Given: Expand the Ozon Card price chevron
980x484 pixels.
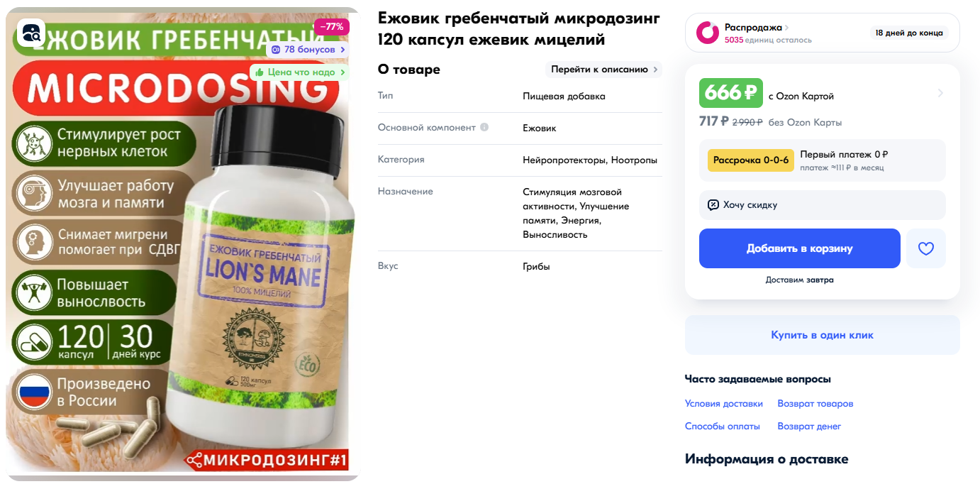Looking at the screenshot, I should tap(940, 93).
